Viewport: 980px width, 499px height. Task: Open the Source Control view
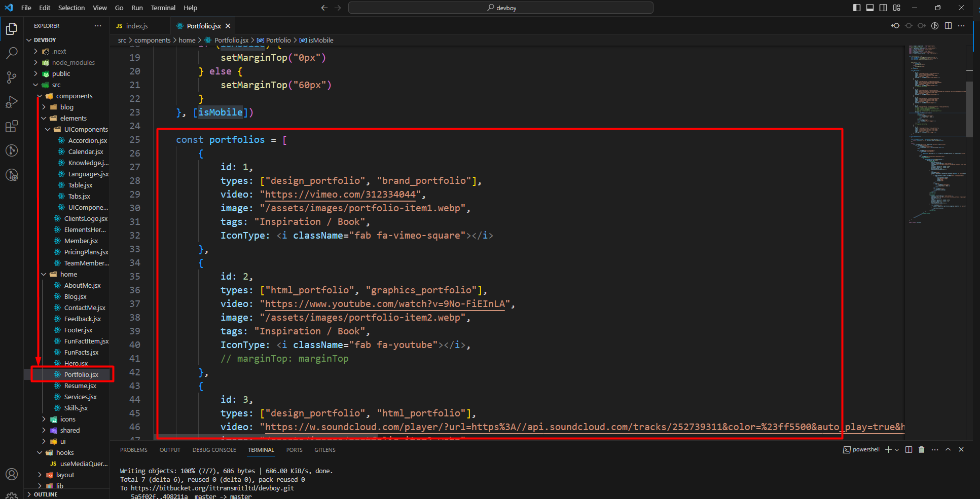coord(12,77)
